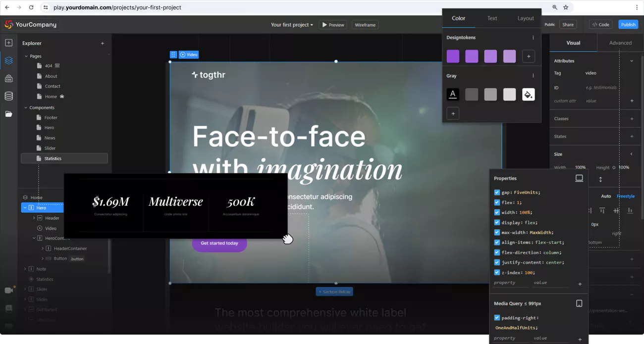644x344 pixels.
Task: Open the assets folder icon in sidebar
Action: [x=8, y=113]
